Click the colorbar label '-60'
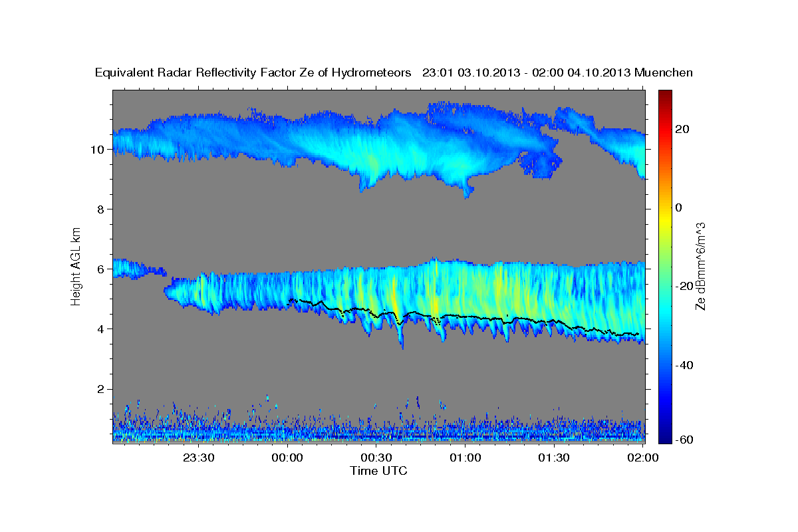This screenshot has height=532, width=798. tap(683, 440)
